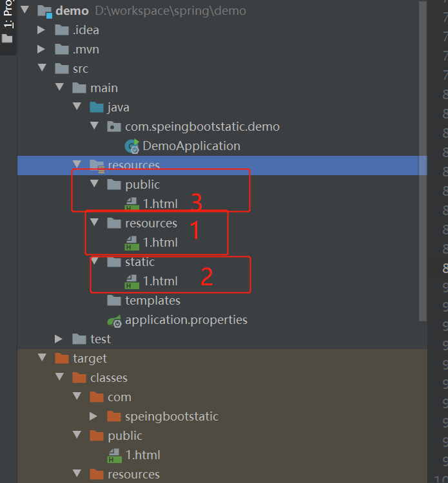Viewport: 448px width, 483px height.
Task: Click the test folder icon
Action: pos(79,339)
